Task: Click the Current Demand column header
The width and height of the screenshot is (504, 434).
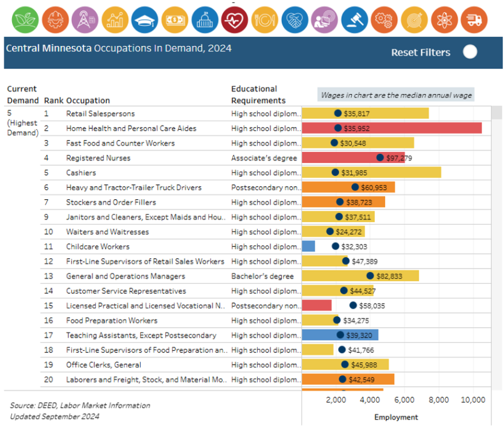Action: [x=22, y=95]
